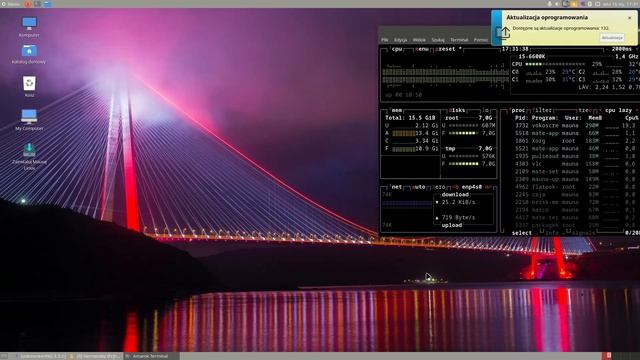The image size is (640, 360).
Task: Click info at bottom of proc box
Action: coord(552,233)
